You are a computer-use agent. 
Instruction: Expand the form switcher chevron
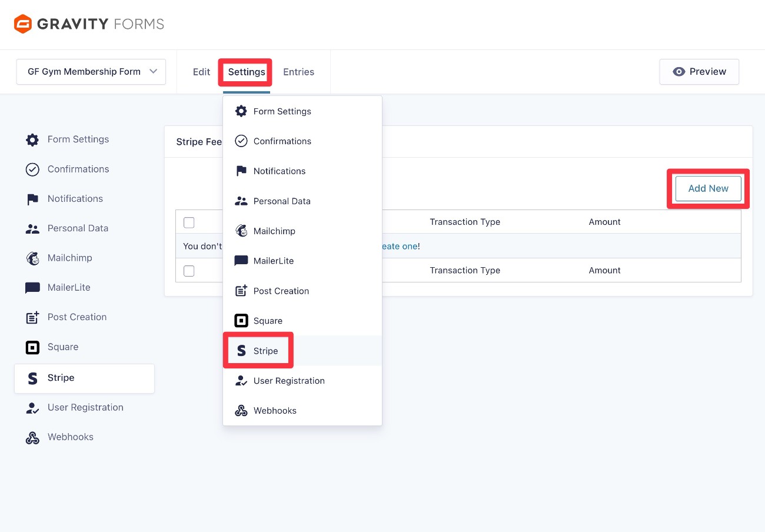click(153, 71)
